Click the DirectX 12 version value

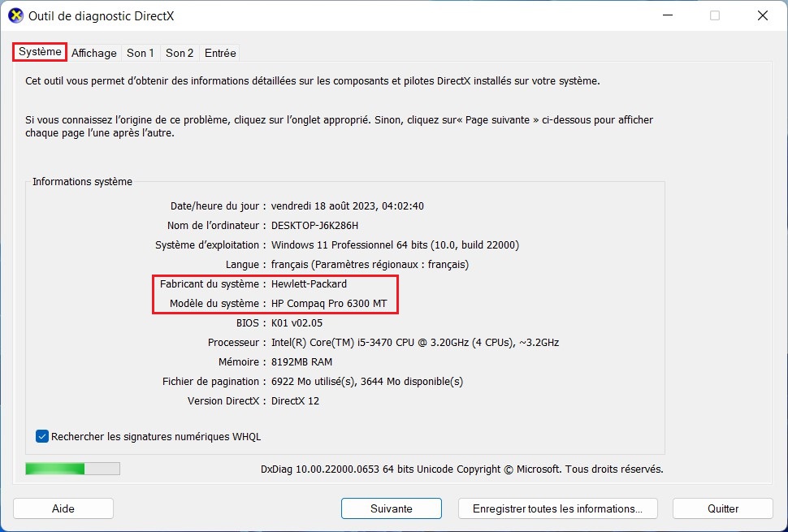(x=295, y=401)
